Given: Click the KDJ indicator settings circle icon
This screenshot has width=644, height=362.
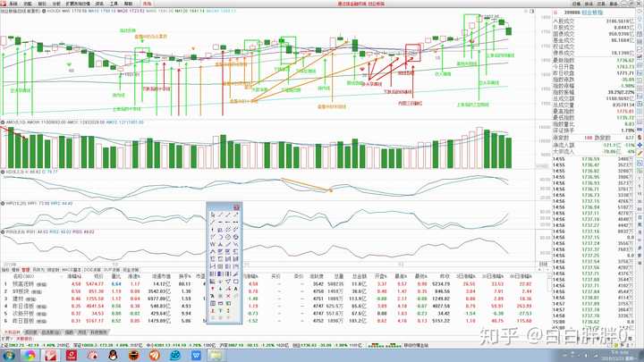Looking at the screenshot, I should pyautogui.click(x=3, y=172).
